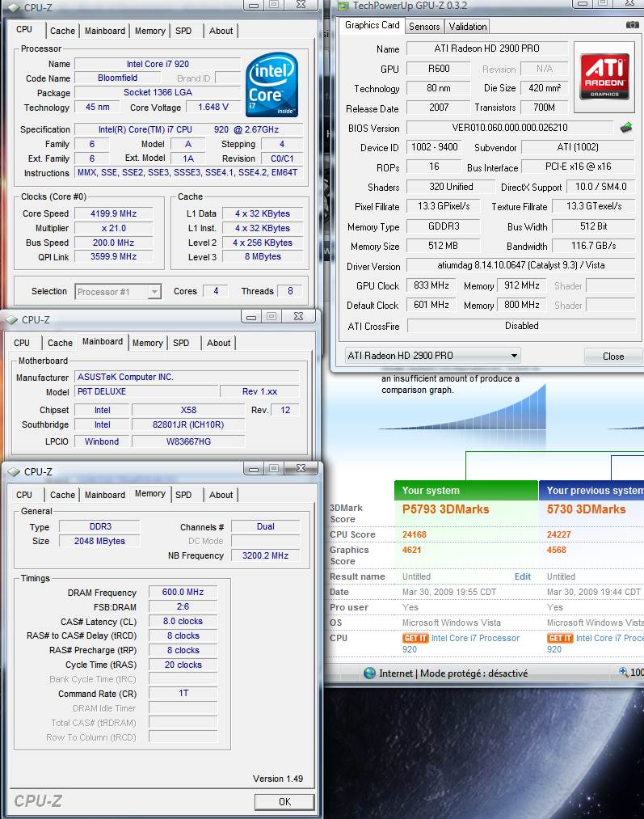This screenshot has width=644, height=819.
Task: Click the Your system green header
Action: click(466, 491)
